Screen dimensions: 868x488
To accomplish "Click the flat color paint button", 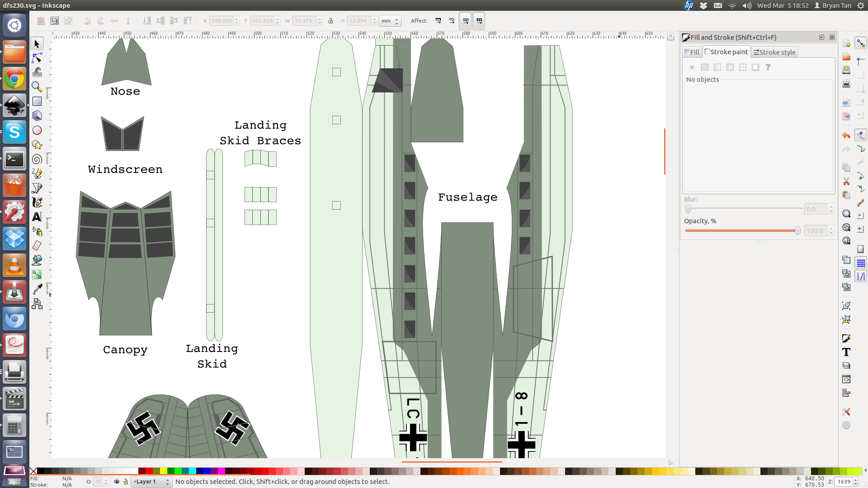I will (x=705, y=67).
